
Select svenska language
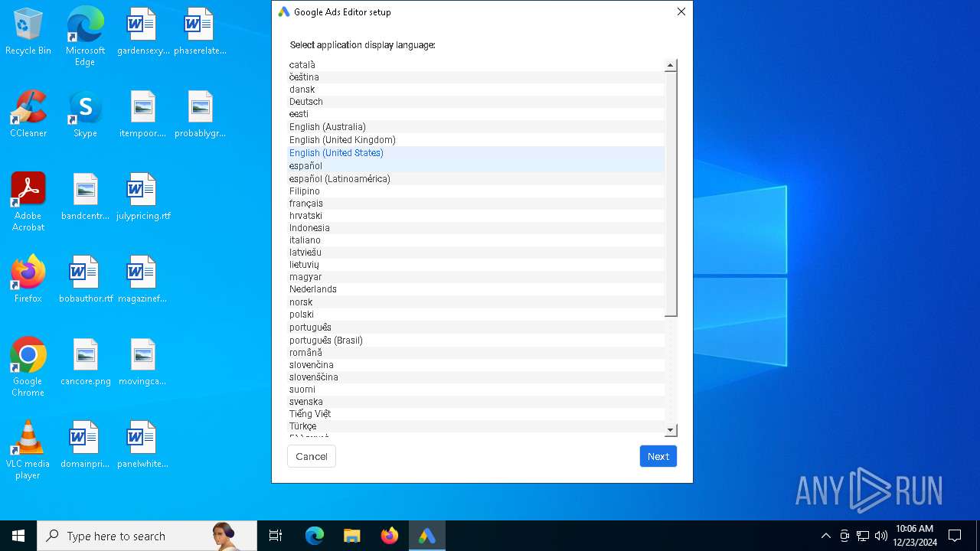(x=476, y=402)
